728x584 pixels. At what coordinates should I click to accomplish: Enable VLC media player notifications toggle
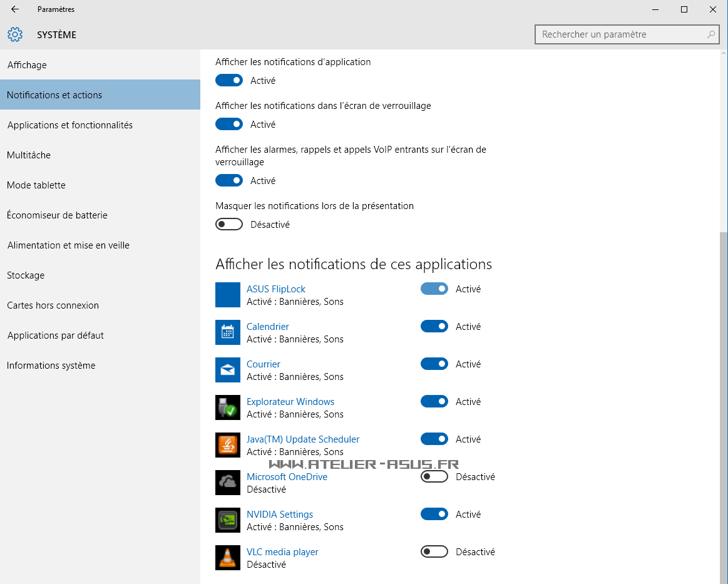(x=434, y=552)
